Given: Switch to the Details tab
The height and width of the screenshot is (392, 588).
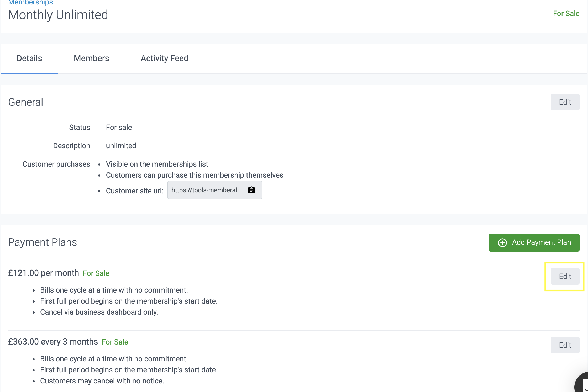Looking at the screenshot, I should tap(29, 58).
